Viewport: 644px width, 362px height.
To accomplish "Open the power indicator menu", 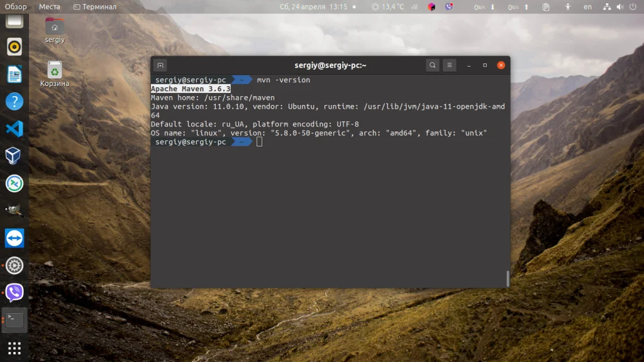I will (633, 7).
